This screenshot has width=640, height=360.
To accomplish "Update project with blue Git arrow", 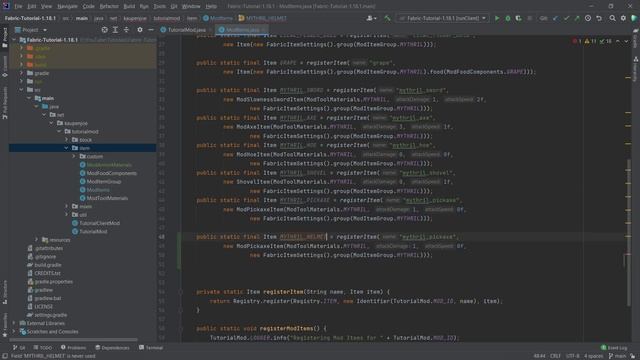I will coord(556,18).
